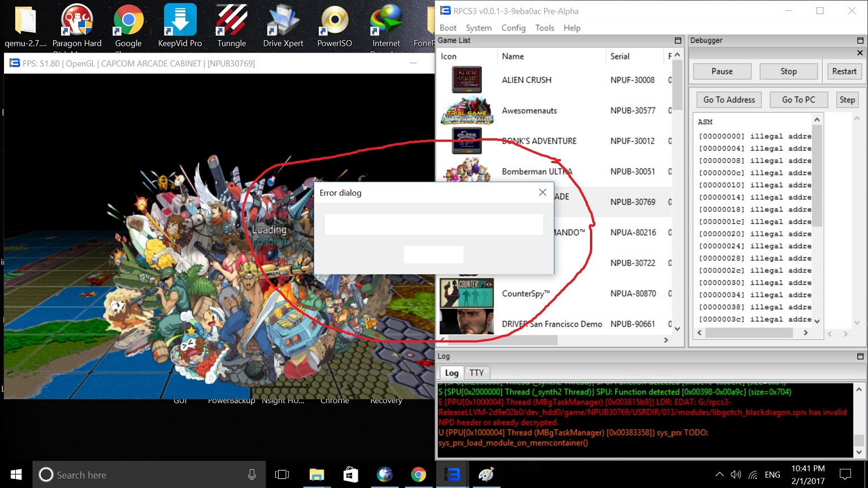This screenshot has width=868, height=488.
Task: Click game list scrollbar down arrow
Action: (x=677, y=328)
